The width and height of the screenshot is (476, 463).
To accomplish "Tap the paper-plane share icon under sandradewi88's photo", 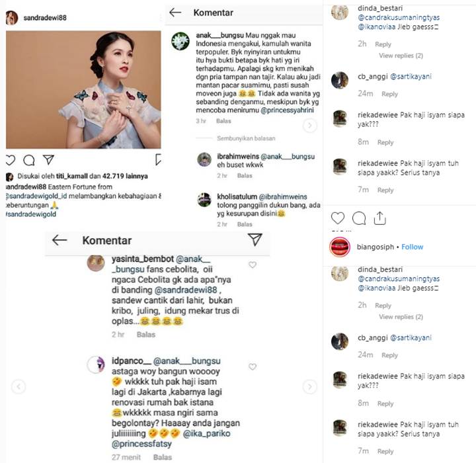I will pos(48,160).
